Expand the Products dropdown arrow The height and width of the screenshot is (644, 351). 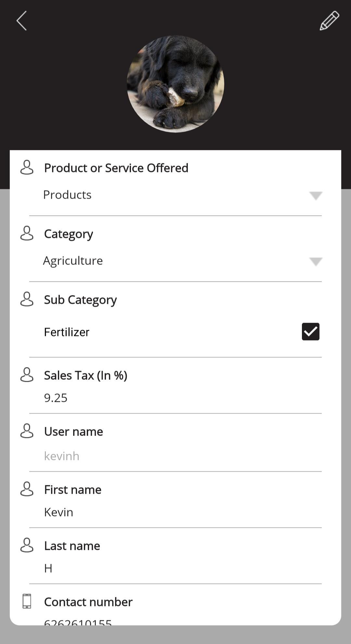tap(316, 196)
